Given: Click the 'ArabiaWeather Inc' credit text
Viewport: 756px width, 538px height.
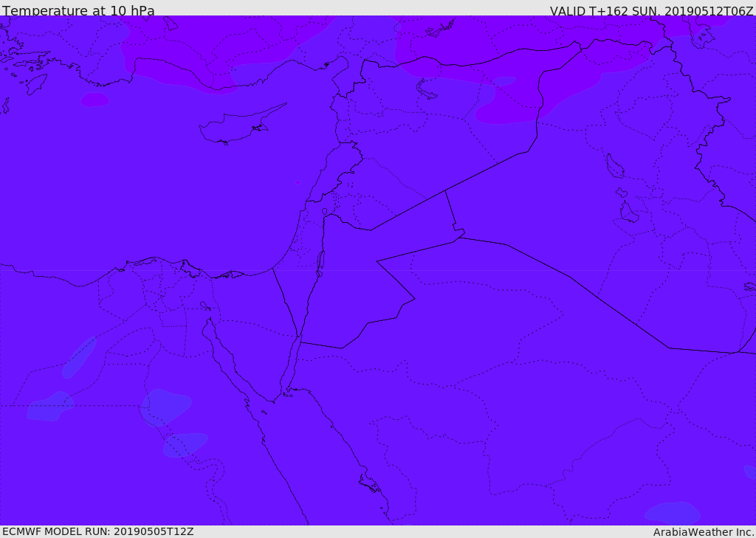Looking at the screenshot, I should (703, 532).
